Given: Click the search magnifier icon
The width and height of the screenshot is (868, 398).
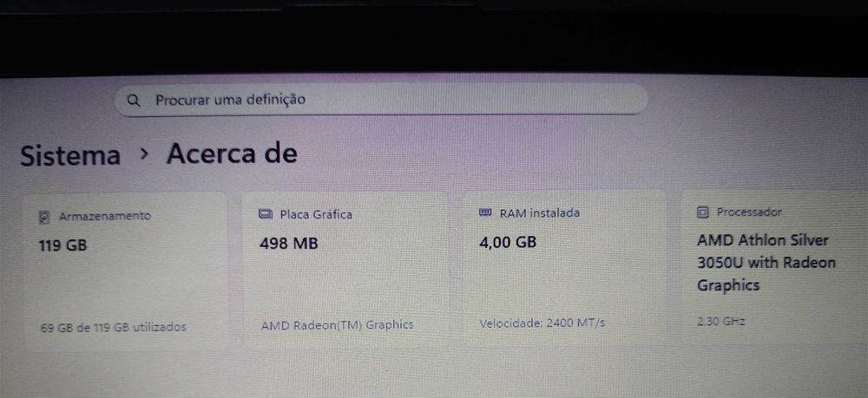Looking at the screenshot, I should tap(133, 100).
